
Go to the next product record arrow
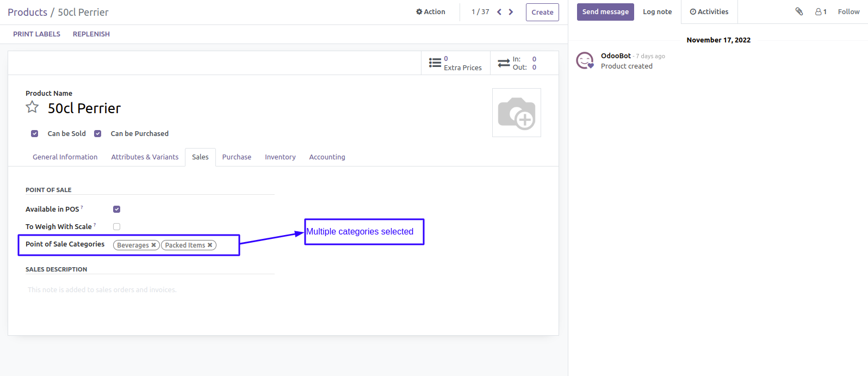pyautogui.click(x=511, y=12)
